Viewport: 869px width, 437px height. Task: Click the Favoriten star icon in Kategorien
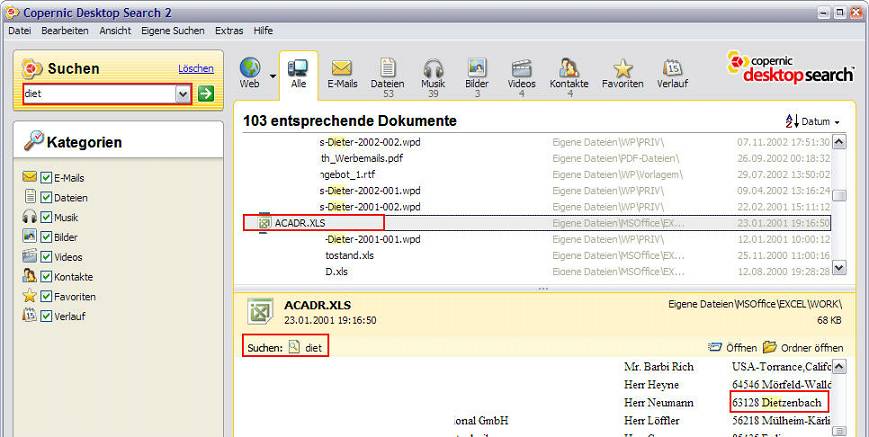(29, 295)
